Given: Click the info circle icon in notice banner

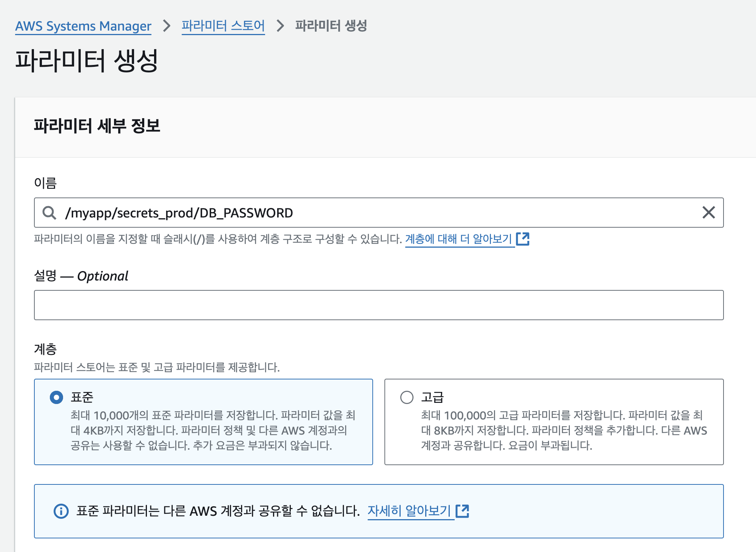Looking at the screenshot, I should [61, 511].
